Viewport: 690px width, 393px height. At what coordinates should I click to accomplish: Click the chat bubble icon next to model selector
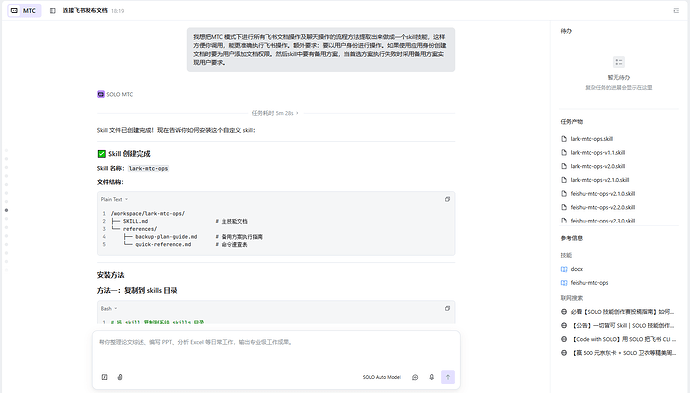(415, 377)
